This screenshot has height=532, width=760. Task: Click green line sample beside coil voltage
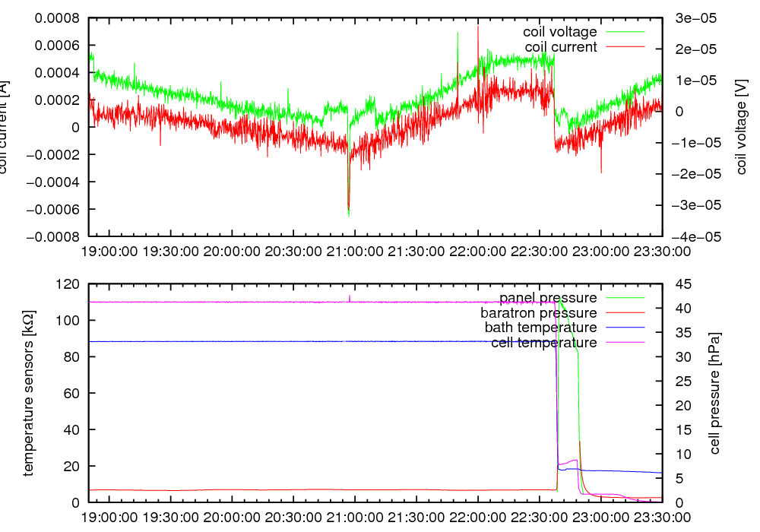coord(624,32)
